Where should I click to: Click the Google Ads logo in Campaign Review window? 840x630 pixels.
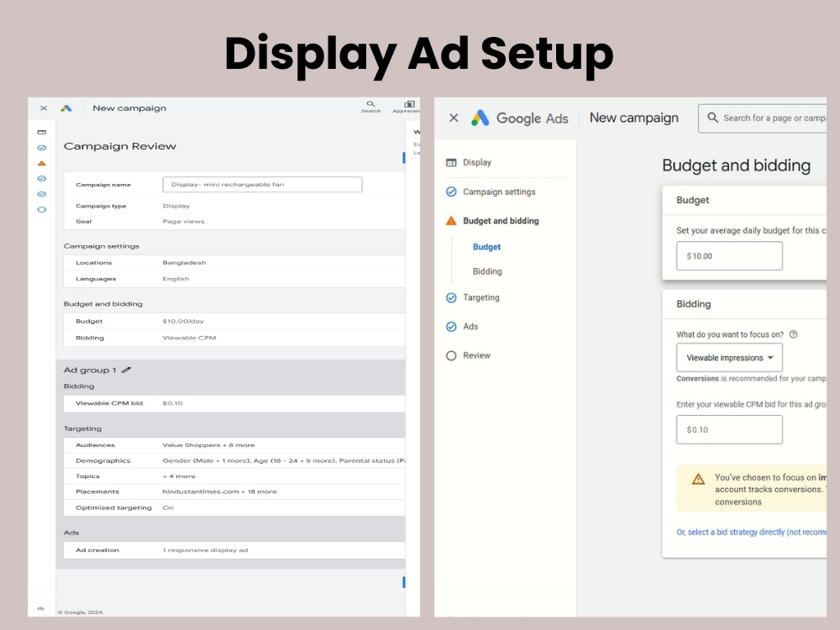66,108
